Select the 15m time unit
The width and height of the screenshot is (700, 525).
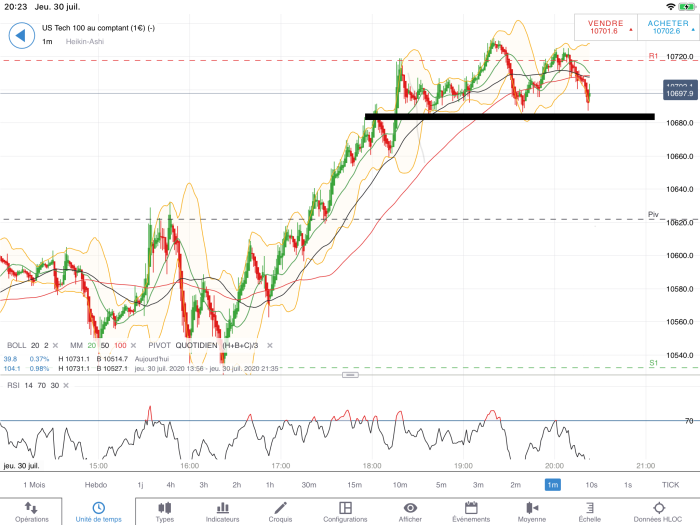click(354, 485)
